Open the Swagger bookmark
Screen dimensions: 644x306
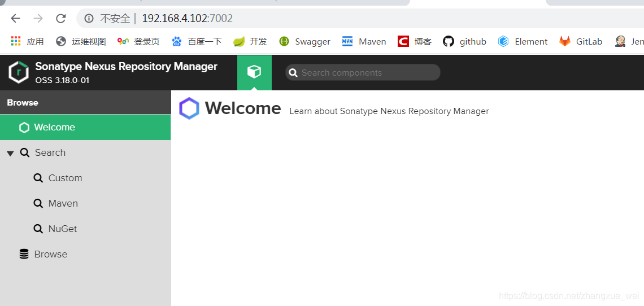(x=304, y=41)
